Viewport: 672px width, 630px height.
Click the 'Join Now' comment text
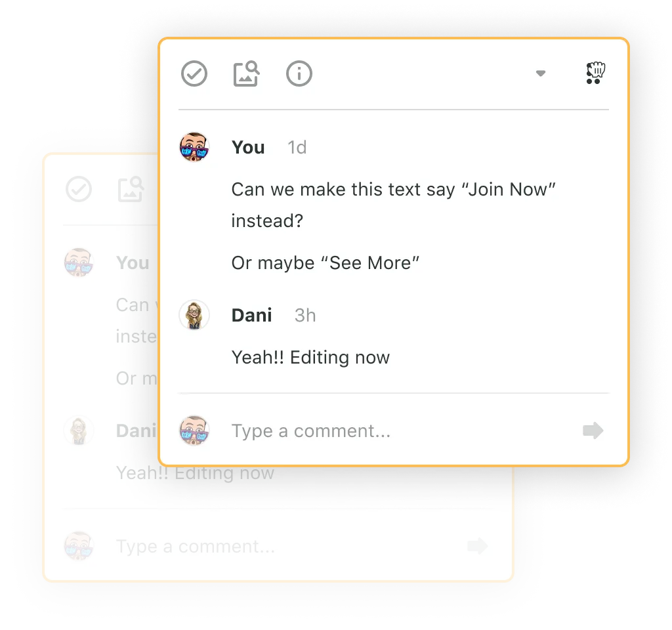click(x=394, y=205)
